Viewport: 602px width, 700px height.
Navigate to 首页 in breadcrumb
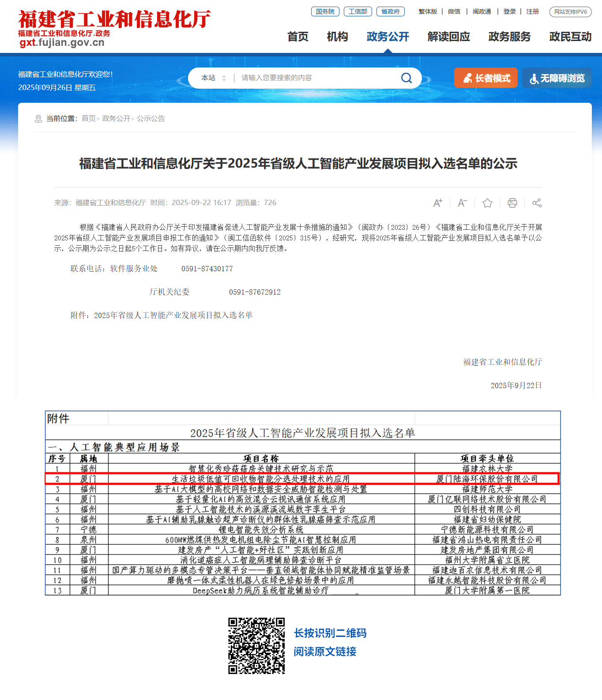tap(88, 118)
